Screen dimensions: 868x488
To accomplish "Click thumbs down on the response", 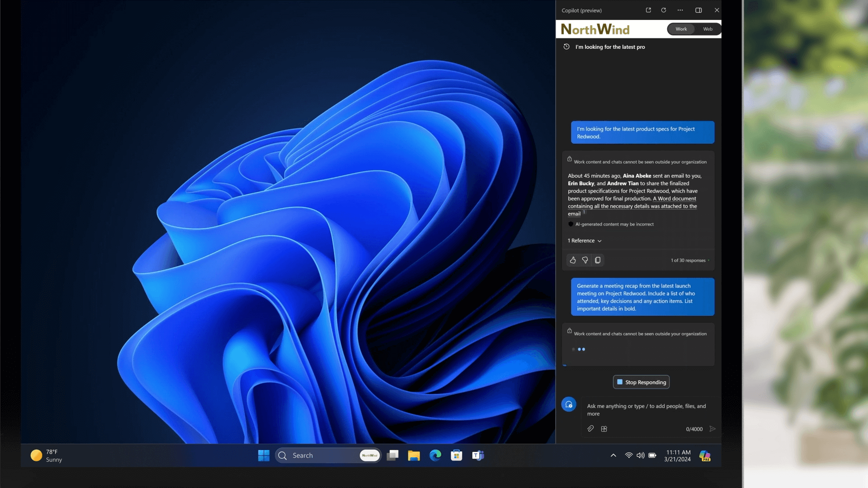I will coord(585,260).
